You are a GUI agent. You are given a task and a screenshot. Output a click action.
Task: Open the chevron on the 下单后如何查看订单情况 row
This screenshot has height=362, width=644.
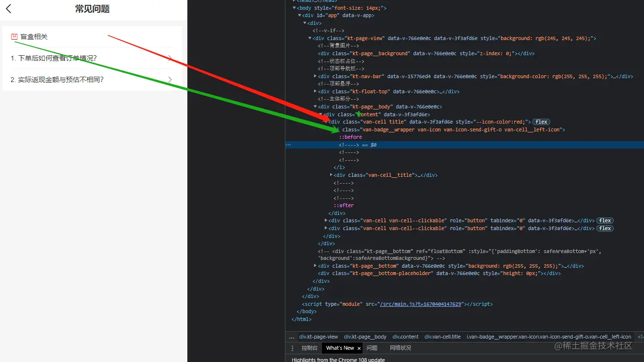(x=170, y=58)
